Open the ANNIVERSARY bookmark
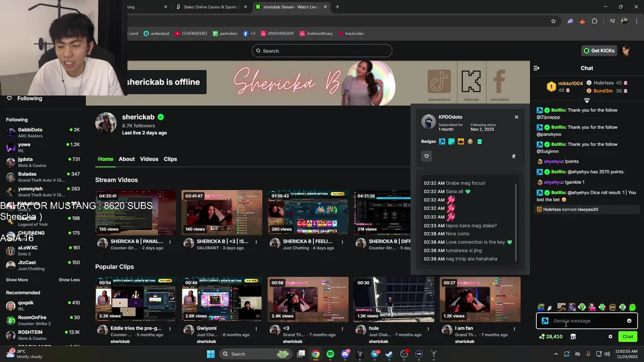This screenshot has width=644, height=362. (277, 34)
